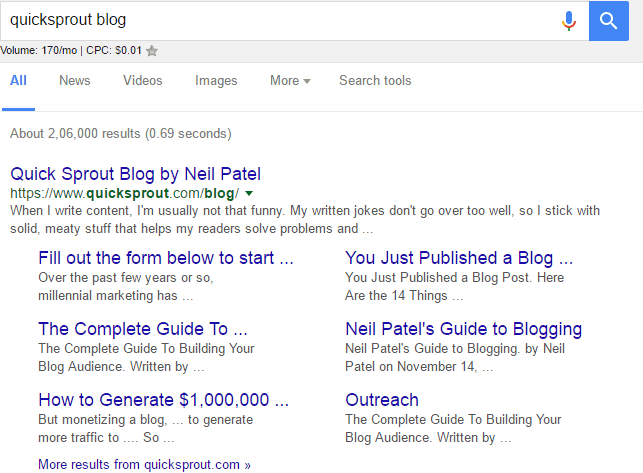Star the keyword next to CPC value

pyautogui.click(x=152, y=51)
